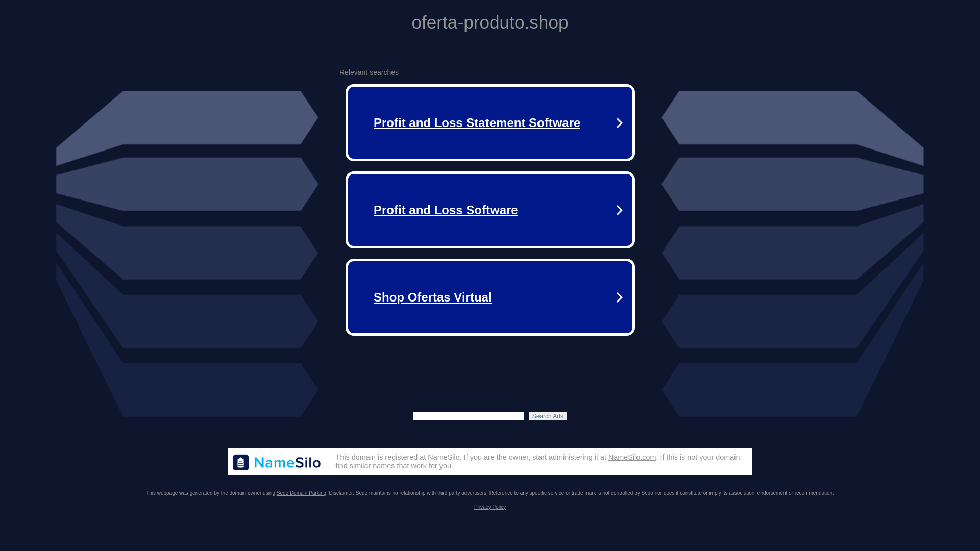Open the Shop Ofertas Virtual link
Image resolution: width=980 pixels, height=551 pixels.
coord(432,297)
